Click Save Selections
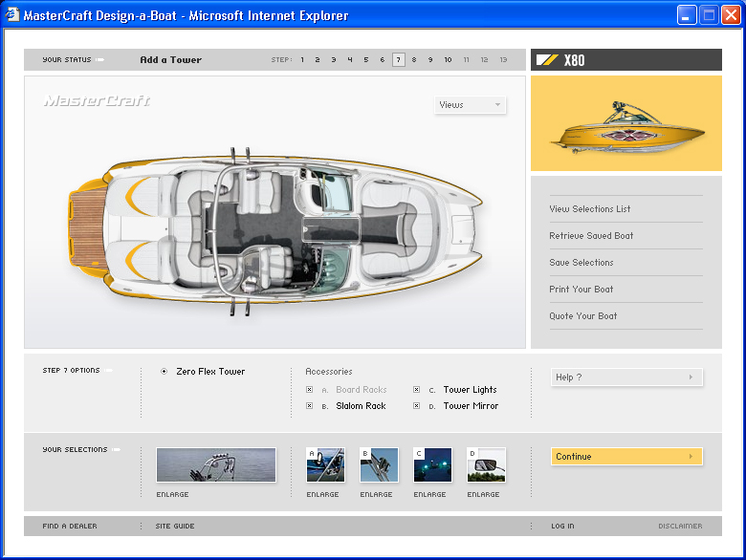This screenshot has width=746, height=560. coord(581,263)
